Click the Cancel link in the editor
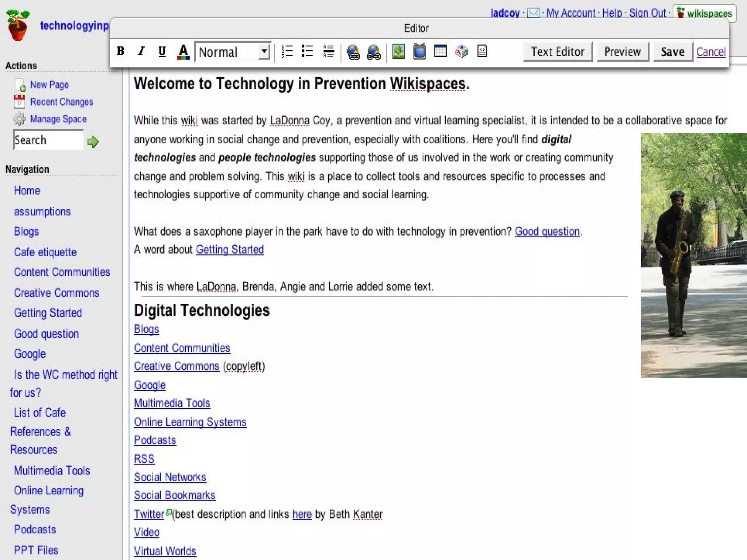The image size is (747, 560). click(x=711, y=52)
